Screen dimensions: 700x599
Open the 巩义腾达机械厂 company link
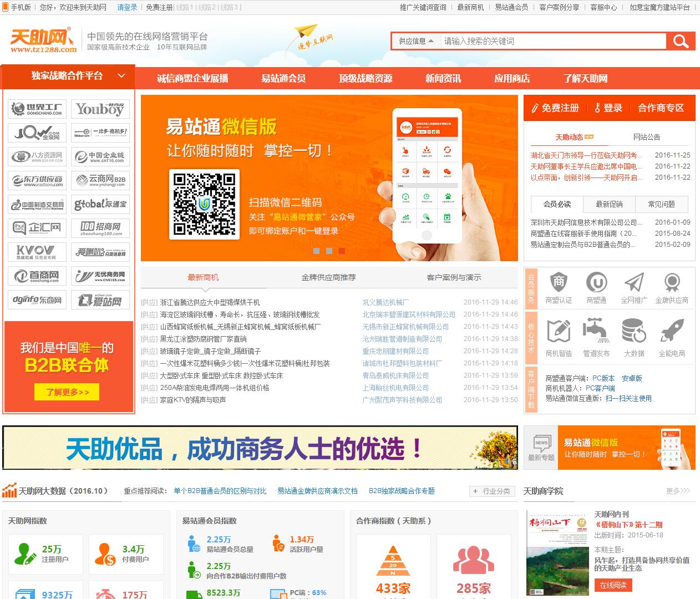pos(385,302)
